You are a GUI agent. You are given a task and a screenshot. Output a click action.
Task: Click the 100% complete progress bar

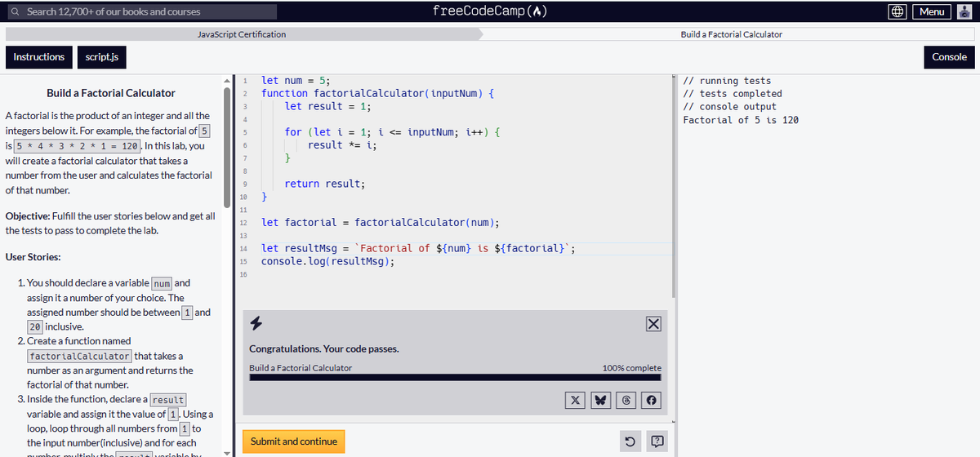(456, 377)
